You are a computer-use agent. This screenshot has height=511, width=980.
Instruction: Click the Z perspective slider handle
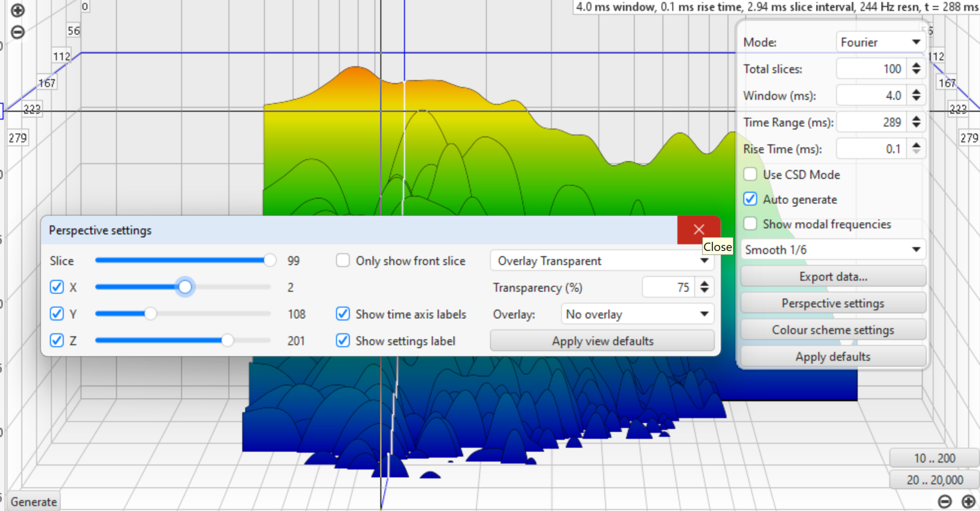227,341
